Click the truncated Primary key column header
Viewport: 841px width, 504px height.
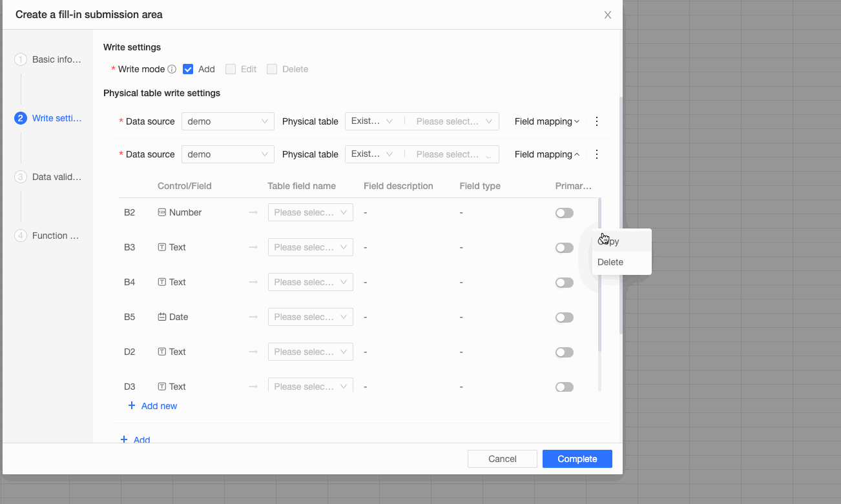pyautogui.click(x=574, y=186)
